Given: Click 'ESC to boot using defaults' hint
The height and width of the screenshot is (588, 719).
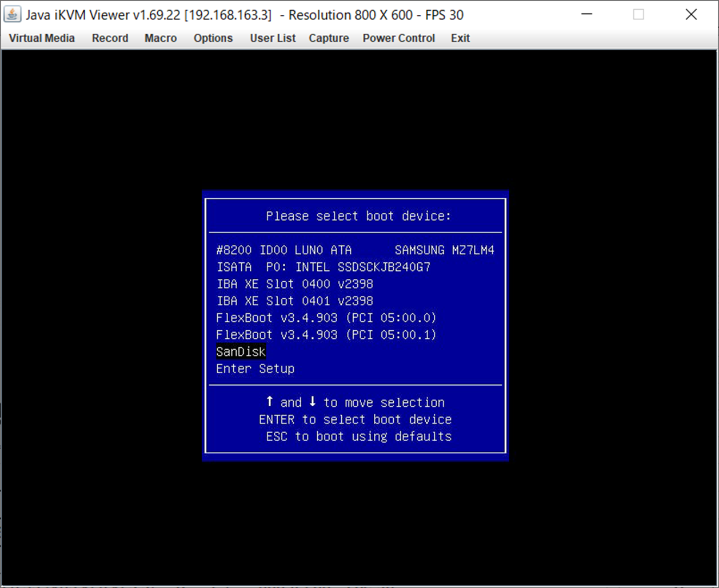Looking at the screenshot, I should coord(358,437).
